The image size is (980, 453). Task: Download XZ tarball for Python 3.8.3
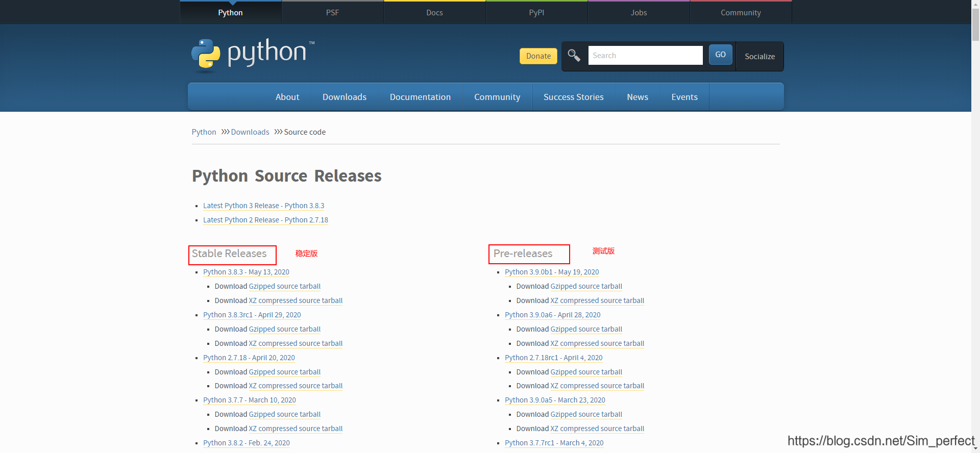(296, 300)
